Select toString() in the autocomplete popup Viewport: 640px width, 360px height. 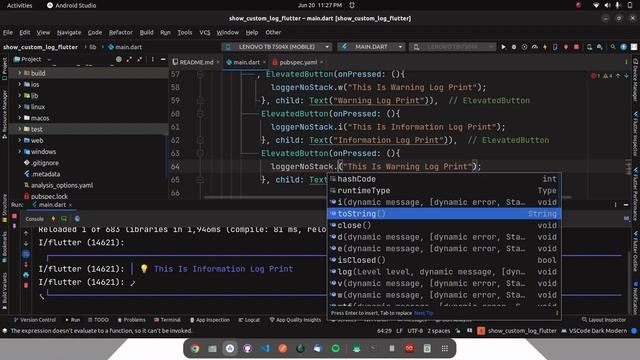pos(444,213)
